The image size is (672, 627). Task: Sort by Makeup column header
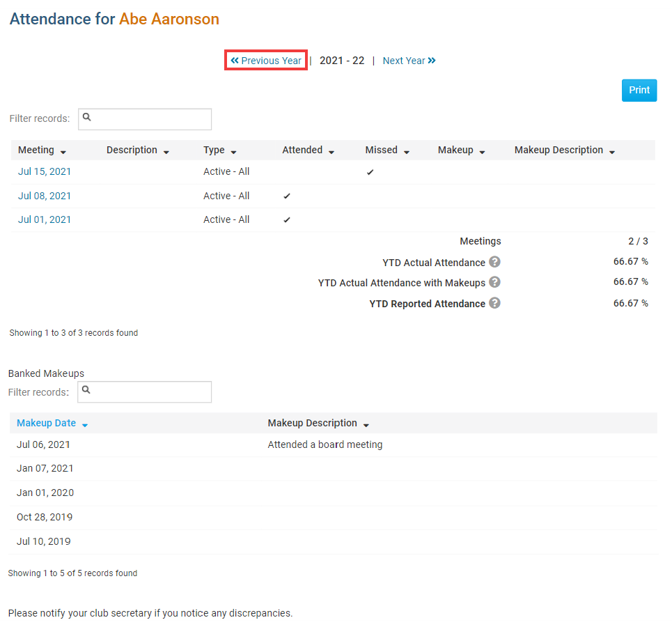point(482,151)
